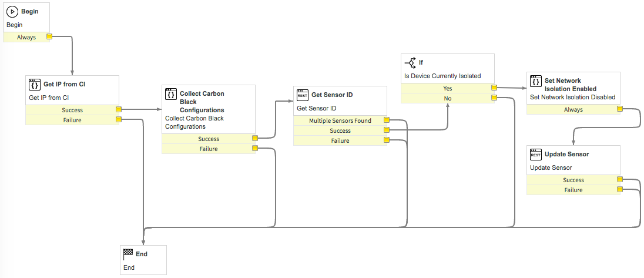The image size is (644, 278).
Task: Select Failure row of Update Sensor
Action: pos(573,190)
